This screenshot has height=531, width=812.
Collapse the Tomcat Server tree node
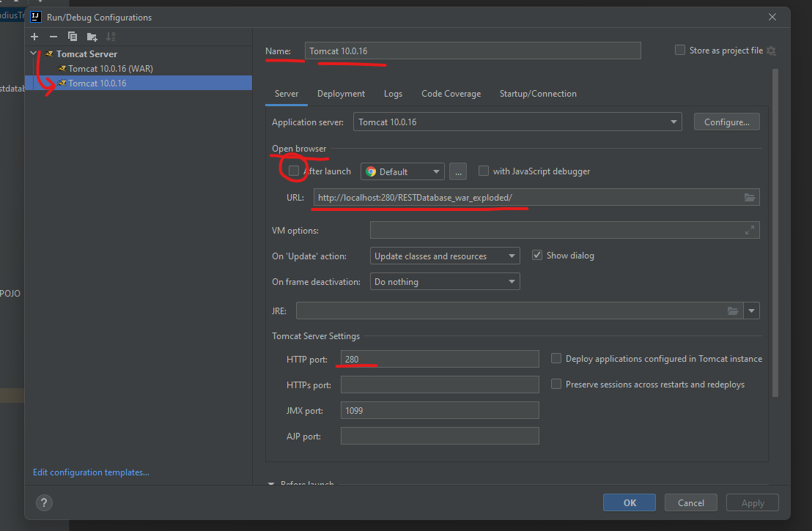click(x=34, y=53)
